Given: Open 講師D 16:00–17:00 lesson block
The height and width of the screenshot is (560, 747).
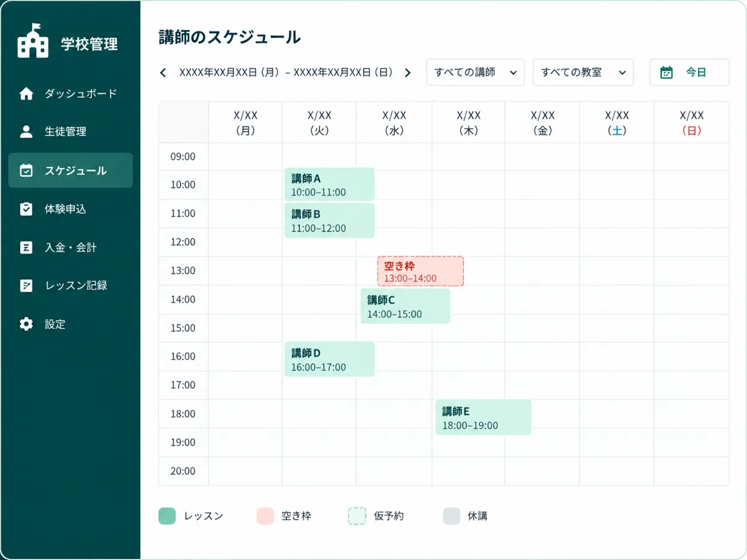Looking at the screenshot, I should point(329,360).
